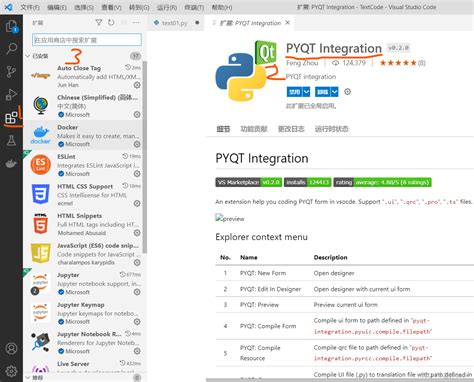Viewport: 474px width, 382px height.
Task: Click the rating average badge
Action: pos(382,182)
